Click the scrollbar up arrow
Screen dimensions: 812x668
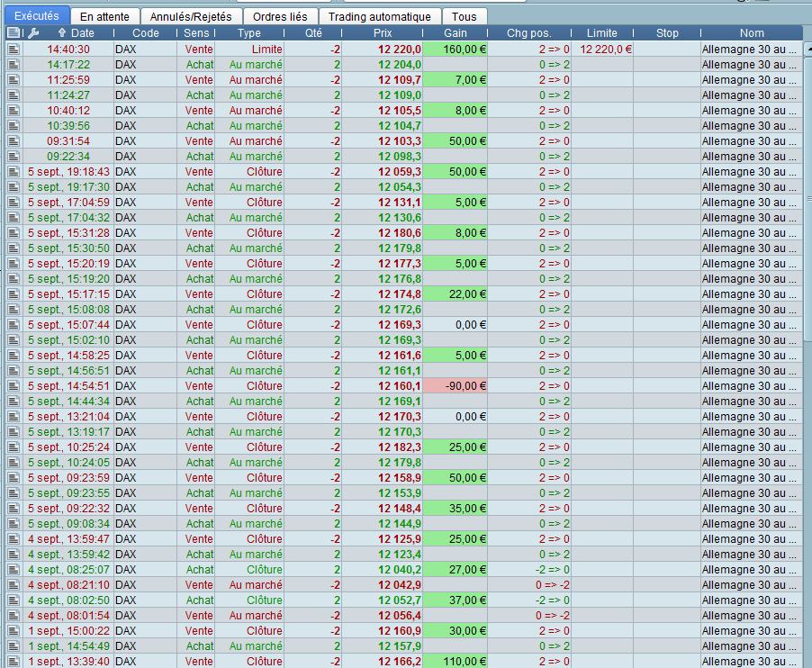click(x=807, y=49)
